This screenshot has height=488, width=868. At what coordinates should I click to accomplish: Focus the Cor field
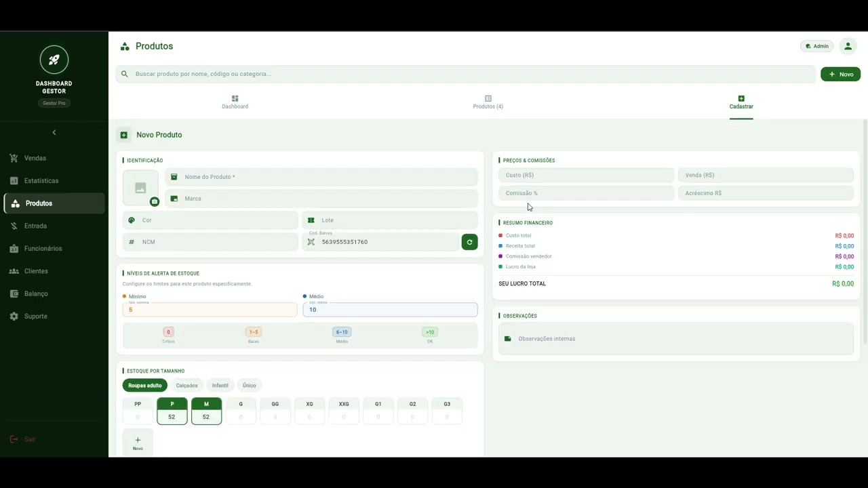click(x=210, y=220)
